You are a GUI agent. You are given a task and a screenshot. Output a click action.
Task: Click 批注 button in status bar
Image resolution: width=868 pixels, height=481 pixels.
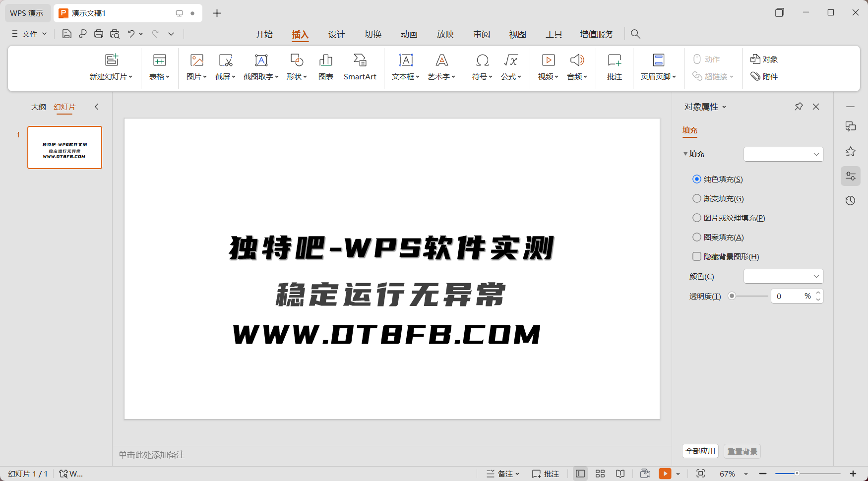point(545,474)
